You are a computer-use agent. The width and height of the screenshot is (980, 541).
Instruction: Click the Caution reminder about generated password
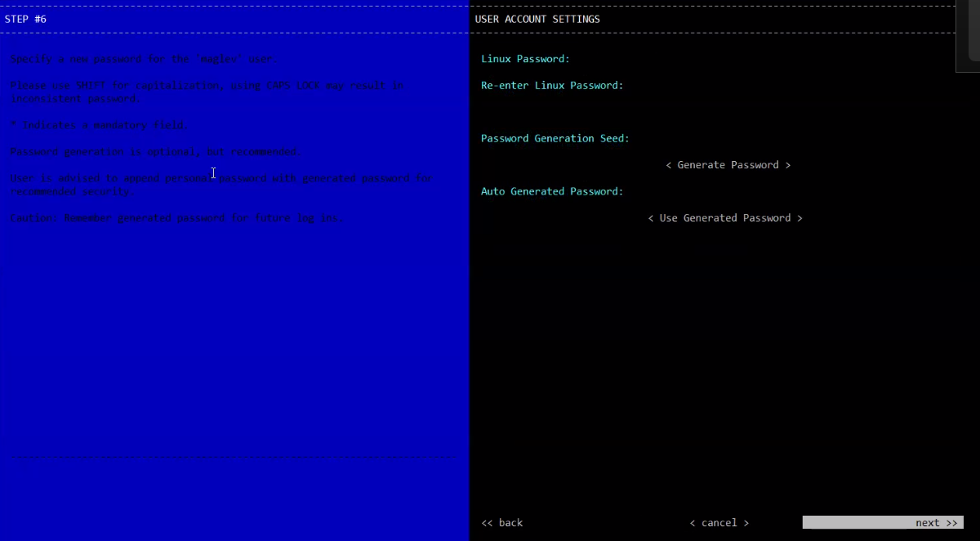(x=177, y=218)
